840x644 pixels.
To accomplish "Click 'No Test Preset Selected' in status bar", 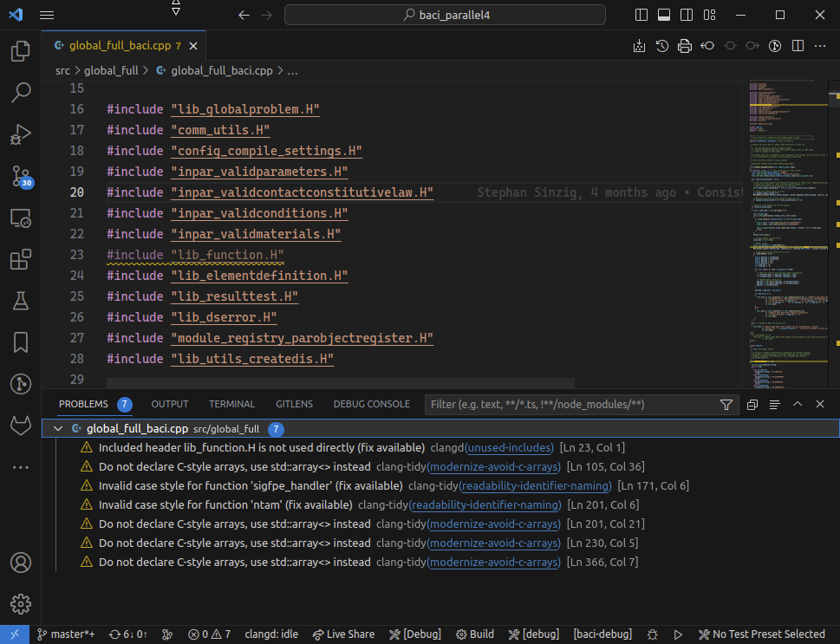I will [x=762, y=634].
